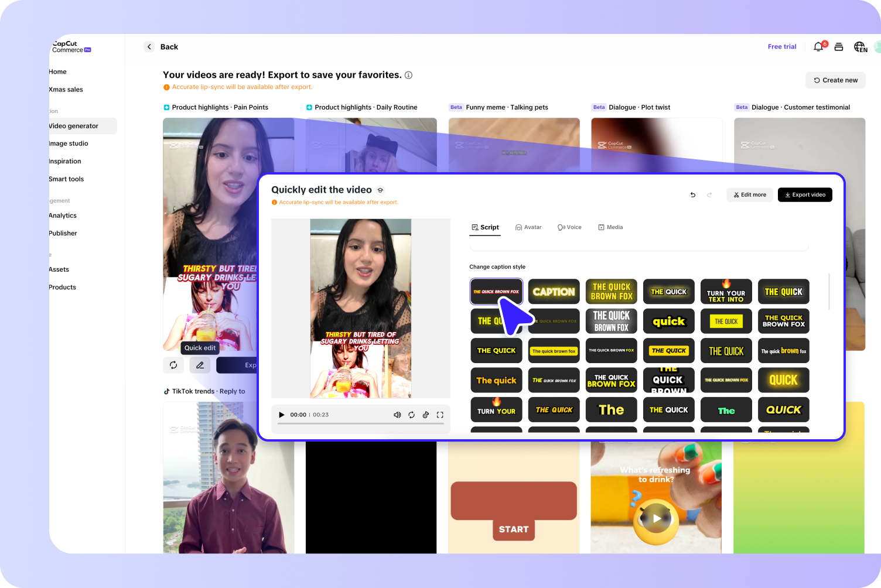881x588 pixels.
Task: Click the regenerate icon below the Pain Points video
Action: click(x=173, y=365)
